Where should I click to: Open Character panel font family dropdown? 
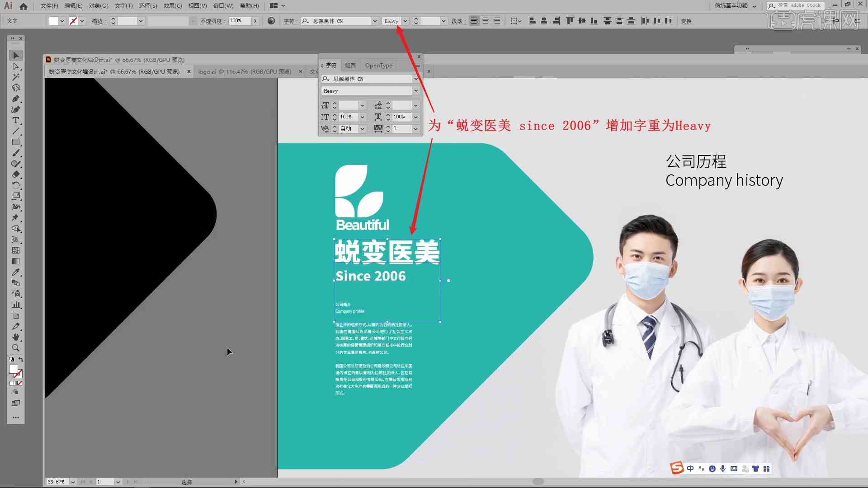tap(415, 79)
